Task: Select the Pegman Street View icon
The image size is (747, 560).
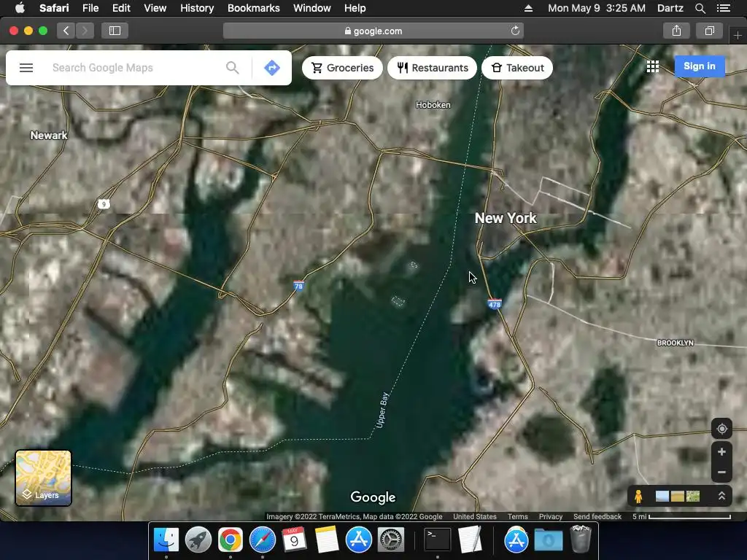Action: point(638,497)
